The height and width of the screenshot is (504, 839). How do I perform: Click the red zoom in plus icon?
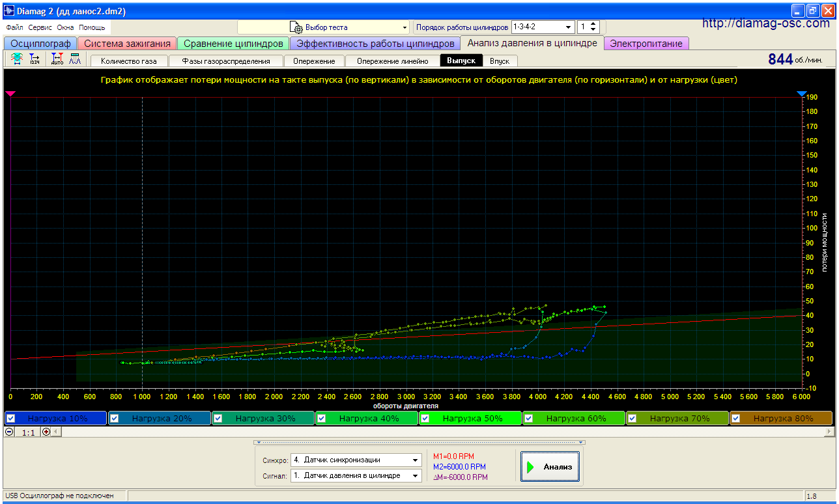[46, 432]
